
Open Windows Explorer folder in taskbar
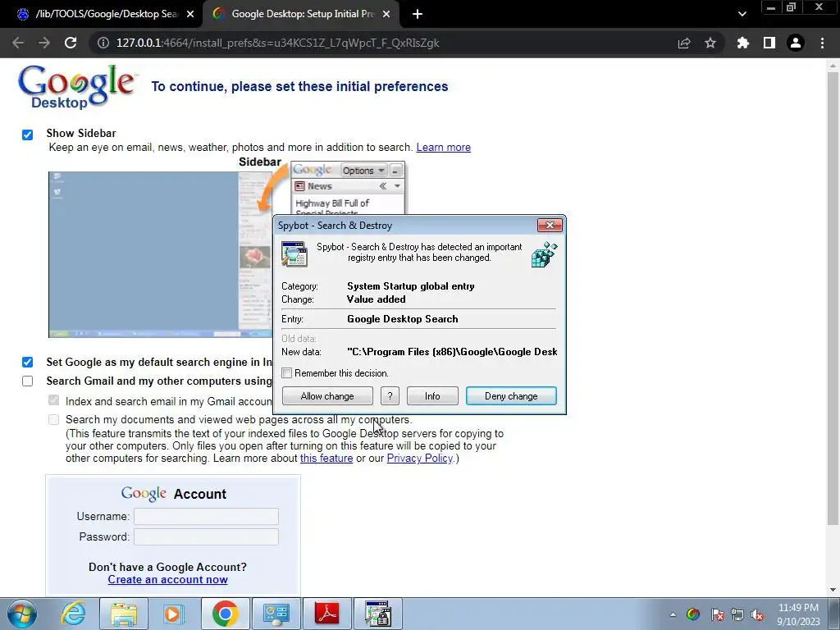pyautogui.click(x=124, y=614)
